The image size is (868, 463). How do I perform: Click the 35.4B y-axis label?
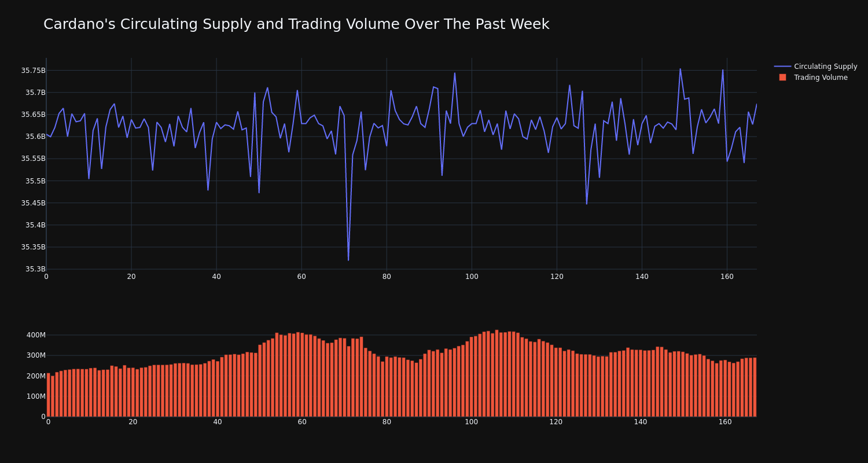35,225
